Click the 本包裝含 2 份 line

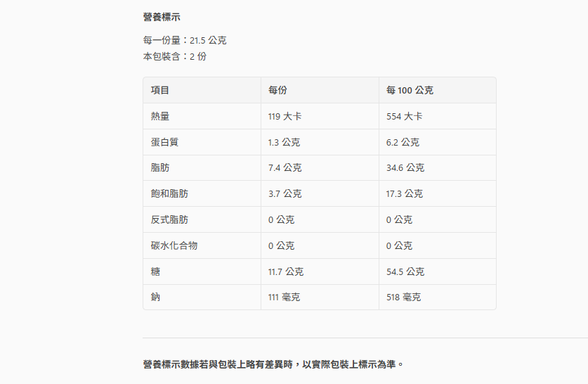(174, 56)
